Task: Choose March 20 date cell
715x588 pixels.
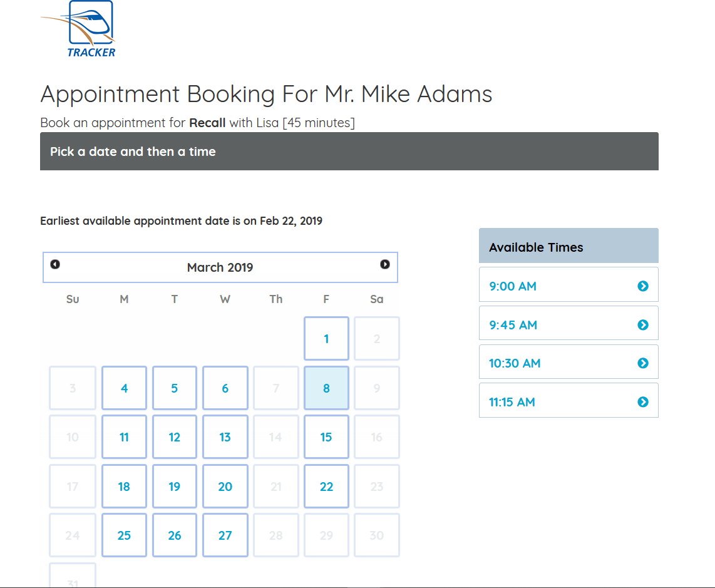Action: (x=225, y=487)
